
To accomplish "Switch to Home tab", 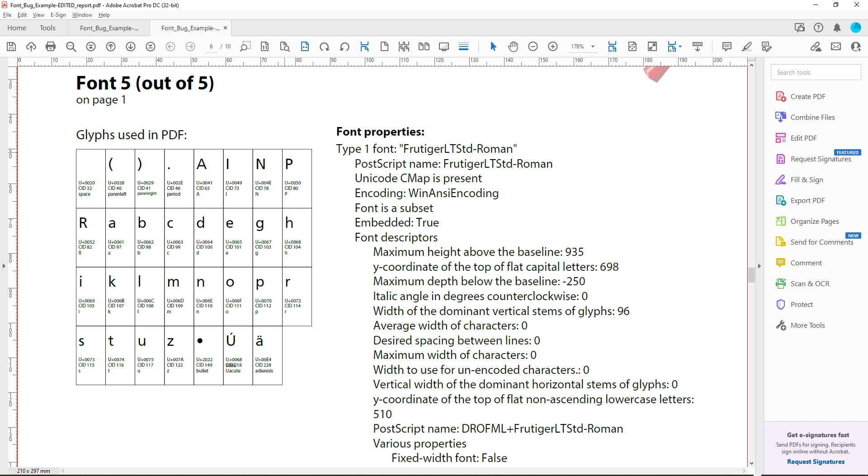I will point(17,28).
